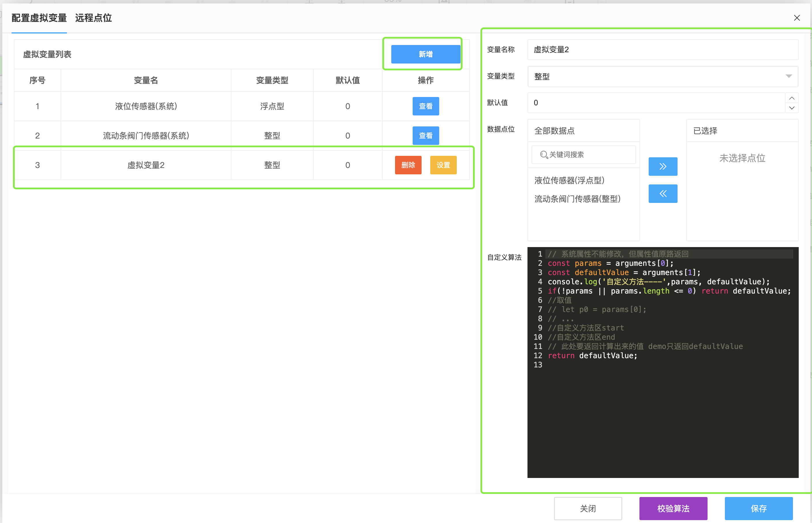This screenshot has width=812, height=523.
Task: Click the 关闭 button
Action: (588, 508)
